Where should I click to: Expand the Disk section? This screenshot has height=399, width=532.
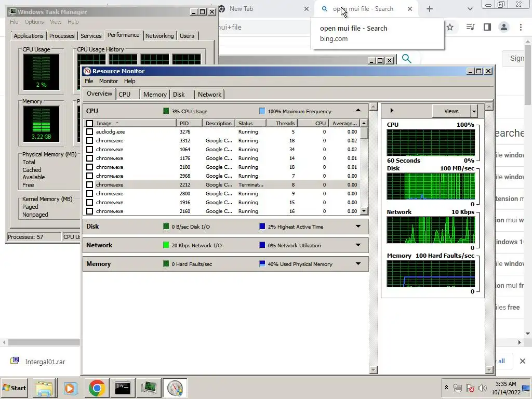click(x=358, y=227)
